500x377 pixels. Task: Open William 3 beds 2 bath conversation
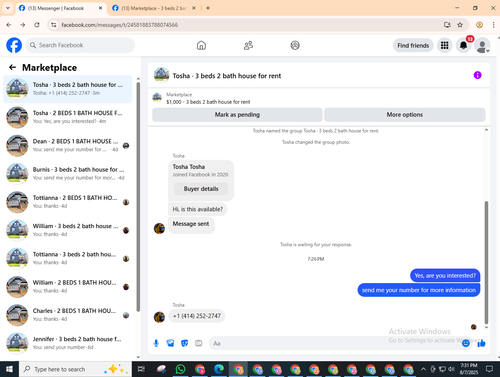click(68, 230)
